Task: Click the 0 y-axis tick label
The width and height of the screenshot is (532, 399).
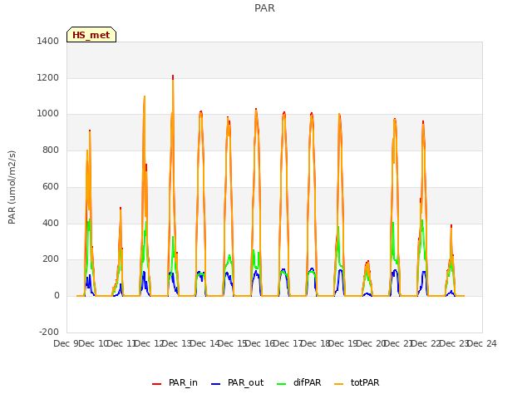Action: (x=57, y=296)
